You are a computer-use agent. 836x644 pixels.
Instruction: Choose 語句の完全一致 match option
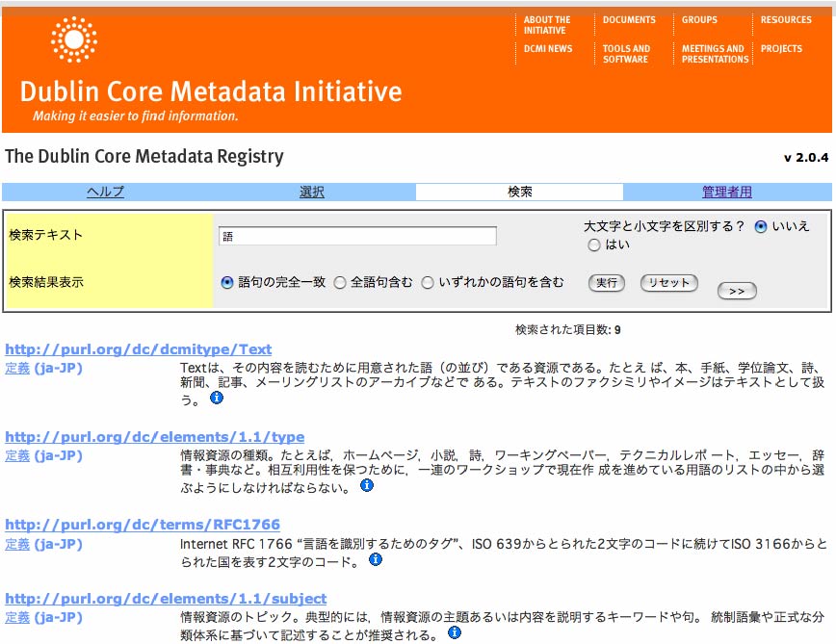point(227,283)
